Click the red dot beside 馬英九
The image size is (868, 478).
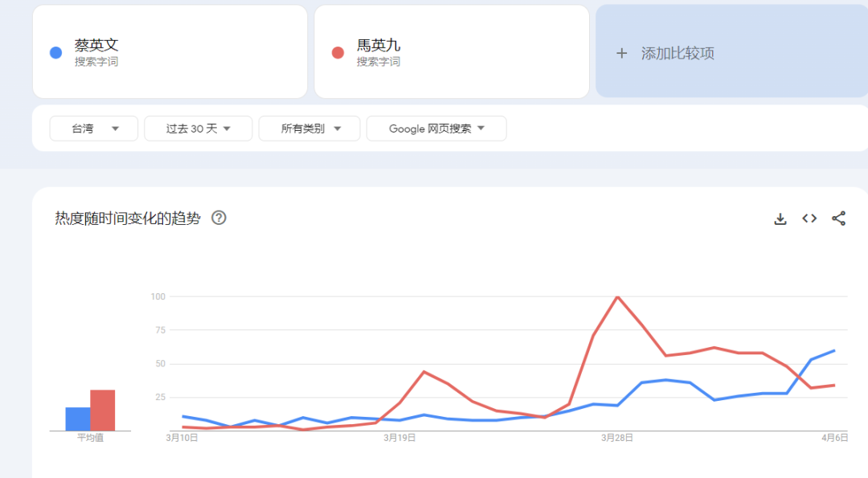[338, 53]
